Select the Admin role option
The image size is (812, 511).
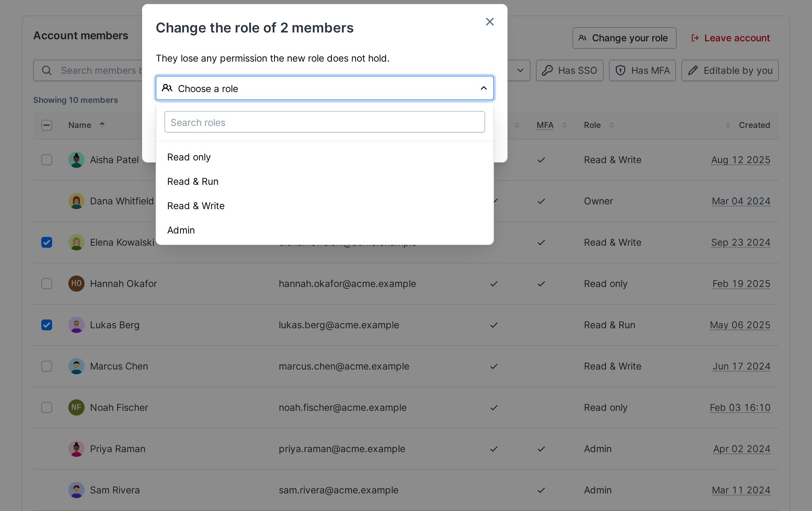[324, 230]
